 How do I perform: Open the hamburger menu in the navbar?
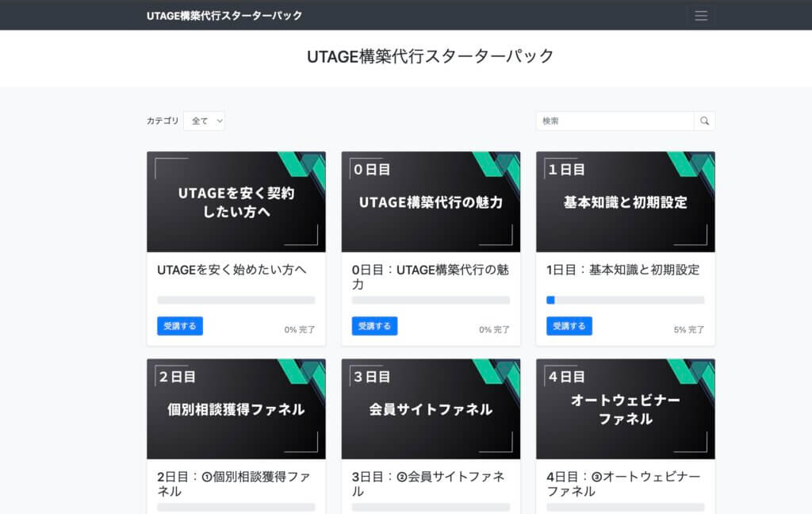[700, 16]
